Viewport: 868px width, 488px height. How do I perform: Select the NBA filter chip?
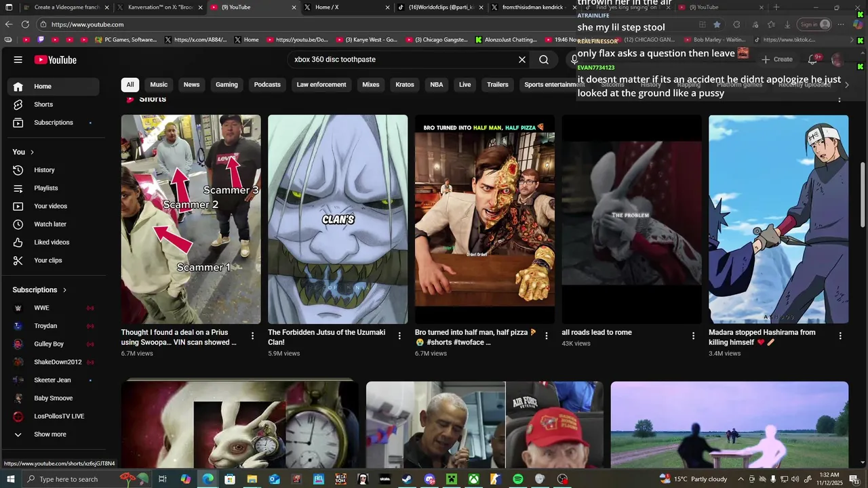click(x=437, y=85)
